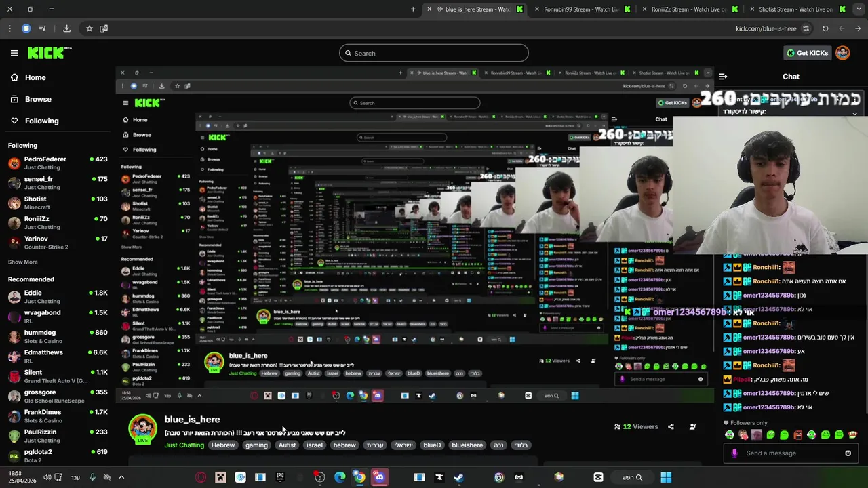Screen dimensions: 868x488
Task: Click the share stream icon
Action: pos(671,426)
